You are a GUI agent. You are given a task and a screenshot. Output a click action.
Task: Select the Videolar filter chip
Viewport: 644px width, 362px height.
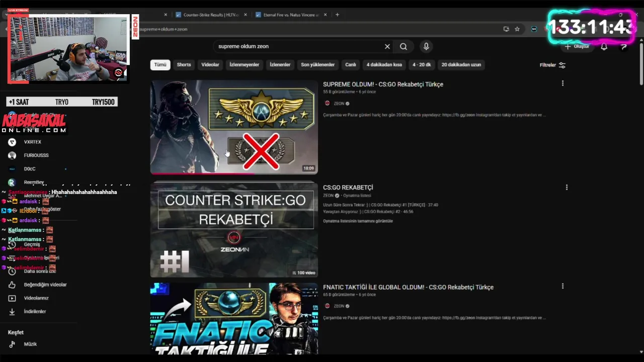(210, 65)
